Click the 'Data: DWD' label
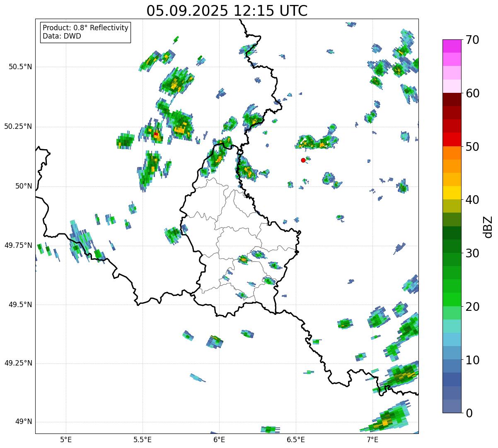 tap(62, 36)
